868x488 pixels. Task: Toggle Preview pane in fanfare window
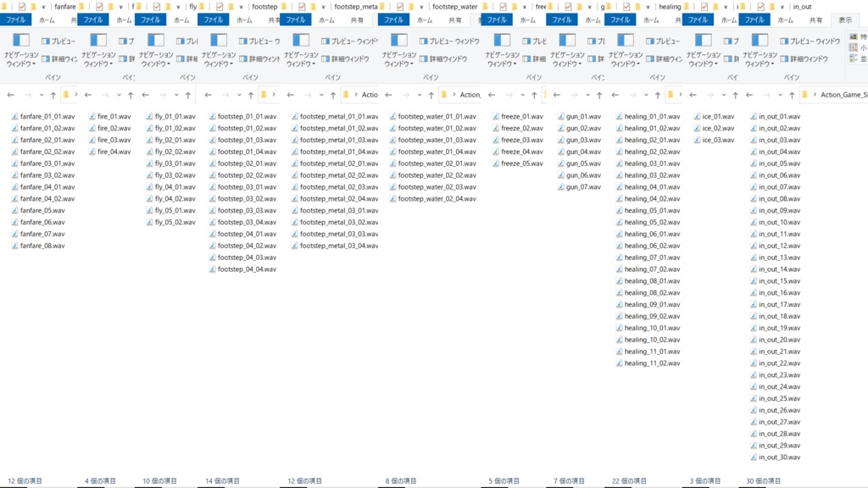tap(58, 41)
